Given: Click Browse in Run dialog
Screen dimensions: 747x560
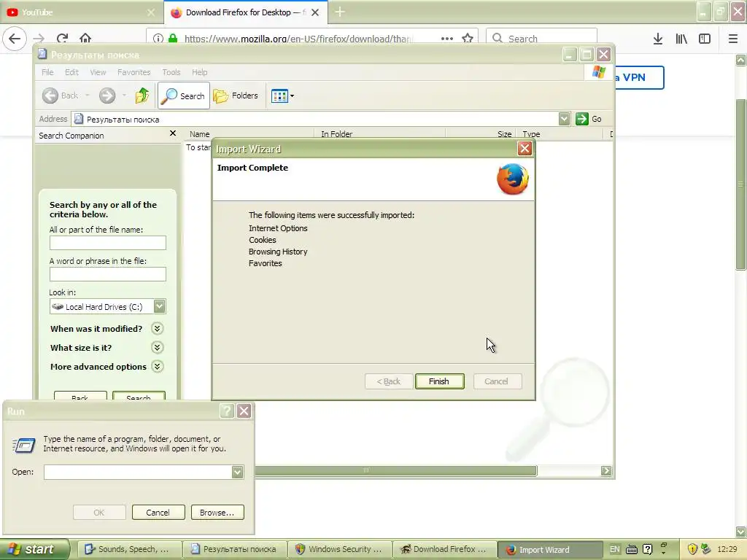Looking at the screenshot, I should click(217, 513).
